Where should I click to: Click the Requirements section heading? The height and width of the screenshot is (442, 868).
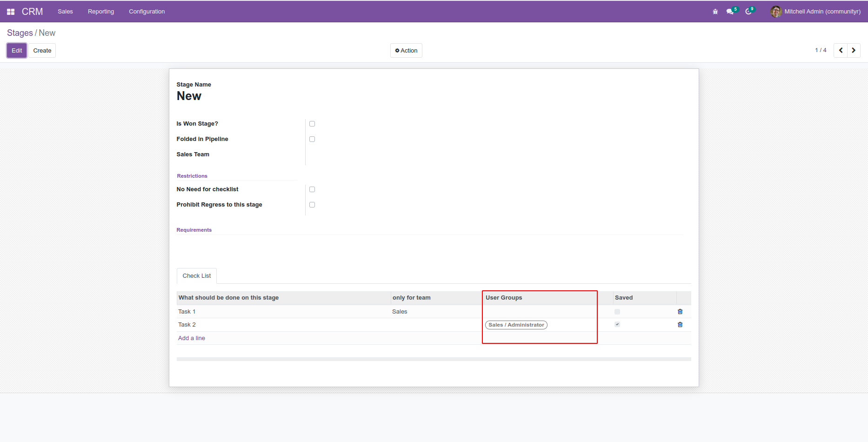click(194, 230)
